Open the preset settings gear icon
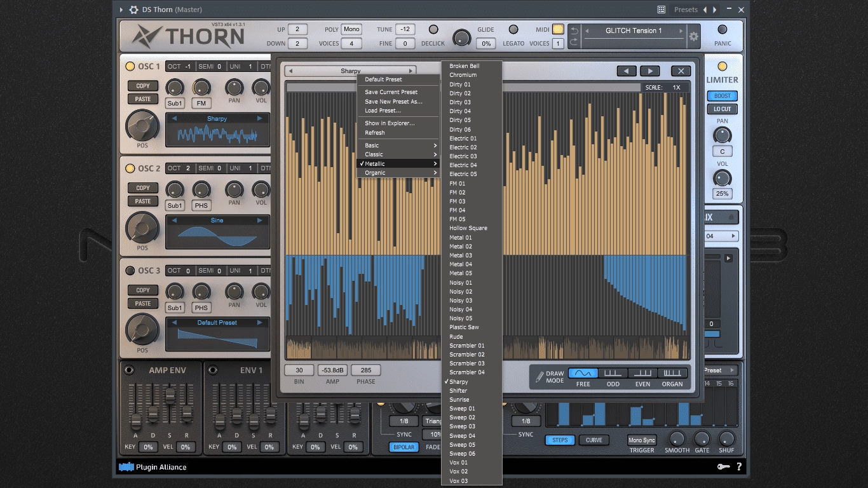Viewport: 868px width, 488px height. 694,37
